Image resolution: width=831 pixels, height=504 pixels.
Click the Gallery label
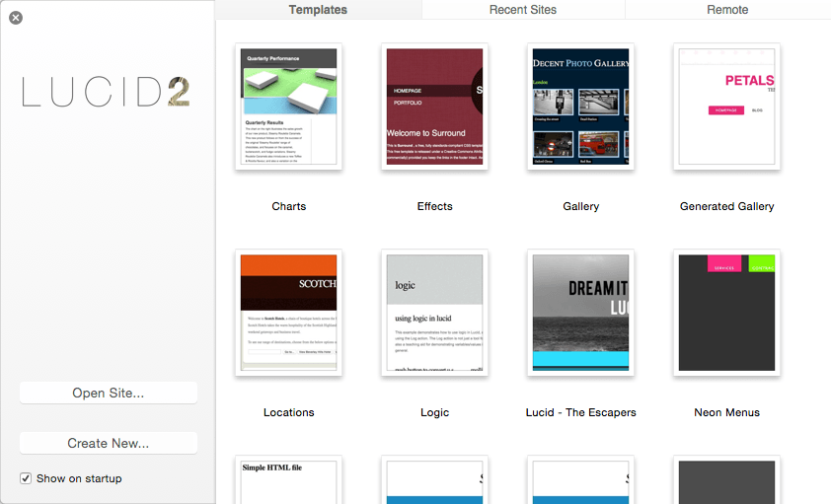point(581,206)
